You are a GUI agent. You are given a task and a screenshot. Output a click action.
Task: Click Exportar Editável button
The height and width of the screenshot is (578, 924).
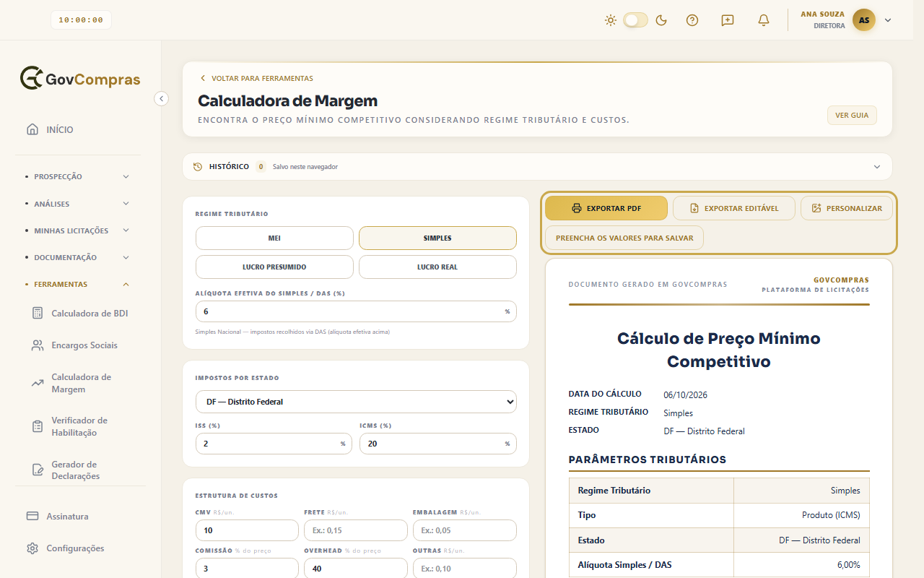pyautogui.click(x=734, y=208)
